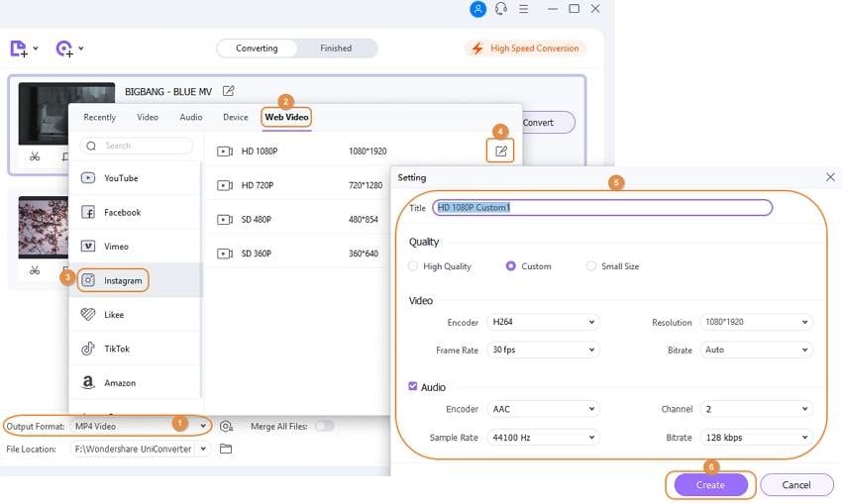Switch to the Recently tab
Viewport: 842px width, 504px height.
click(100, 117)
